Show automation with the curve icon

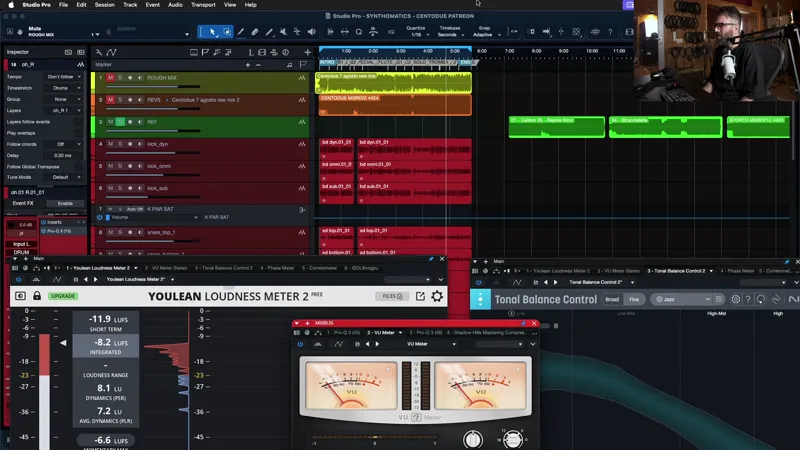click(111, 52)
